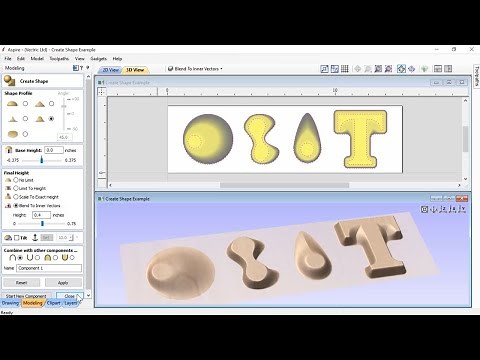Viewport: 480px width, 360px height.
Task: Open the Toolpaths menu
Action: coord(59,59)
